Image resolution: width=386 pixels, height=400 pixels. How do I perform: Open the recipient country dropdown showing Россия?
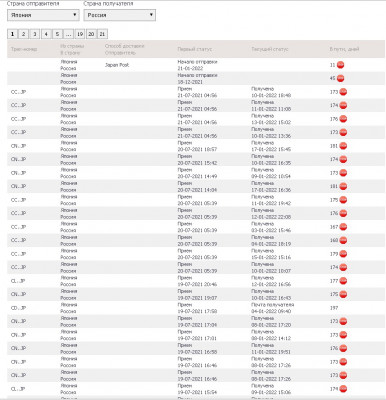(120, 15)
